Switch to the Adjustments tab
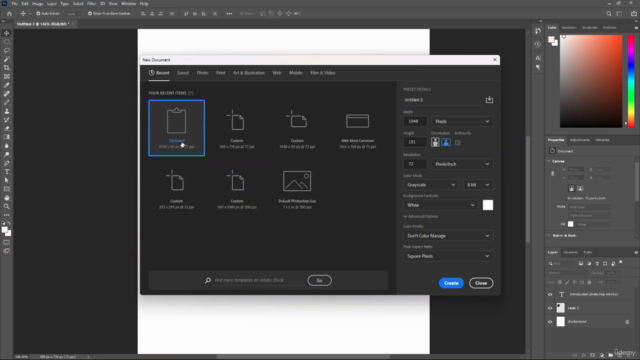The height and width of the screenshot is (360, 640). point(580,140)
